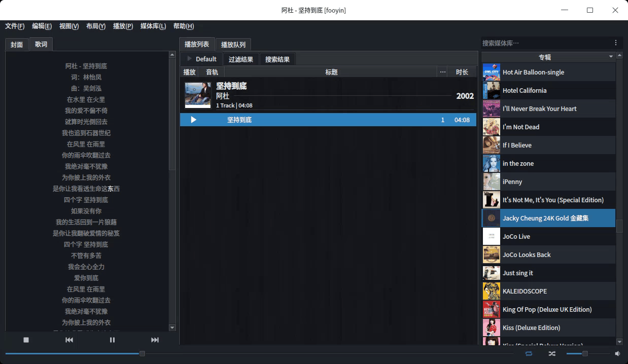Select Hot Air Balloon-single album
628x364 pixels.
tap(548, 72)
